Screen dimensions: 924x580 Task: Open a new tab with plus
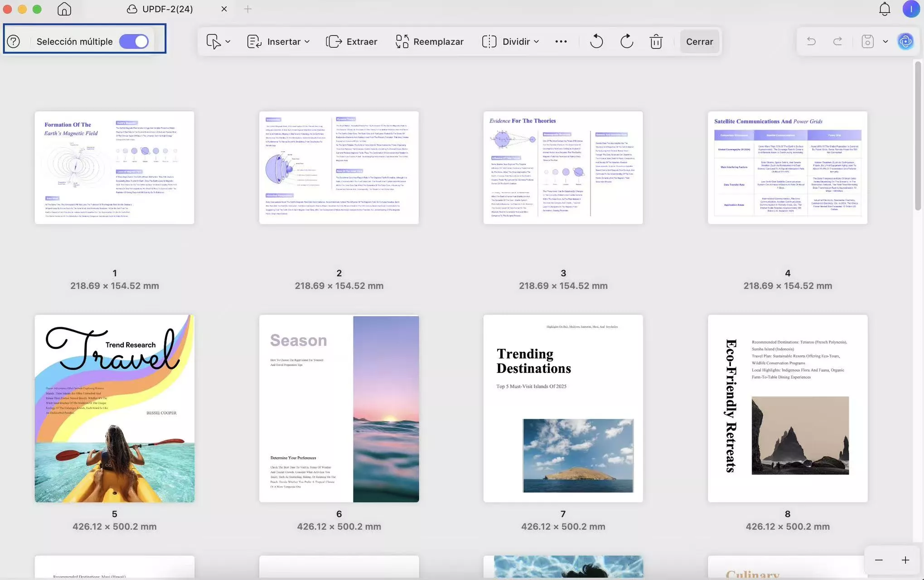247,9
